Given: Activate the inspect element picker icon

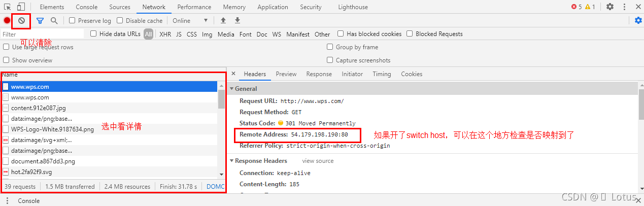Looking at the screenshot, I should [x=8, y=7].
